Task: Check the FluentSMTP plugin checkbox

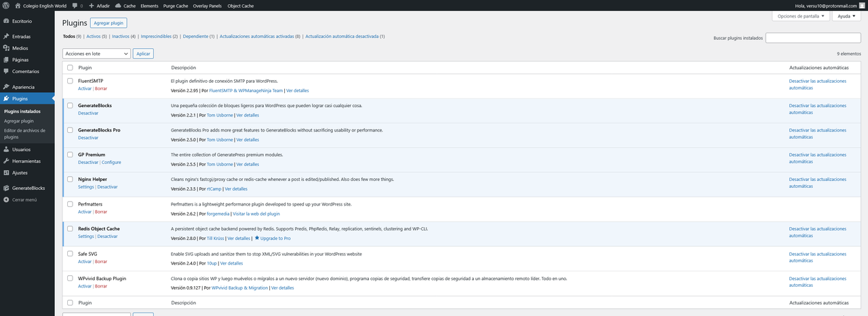Action: pos(70,81)
